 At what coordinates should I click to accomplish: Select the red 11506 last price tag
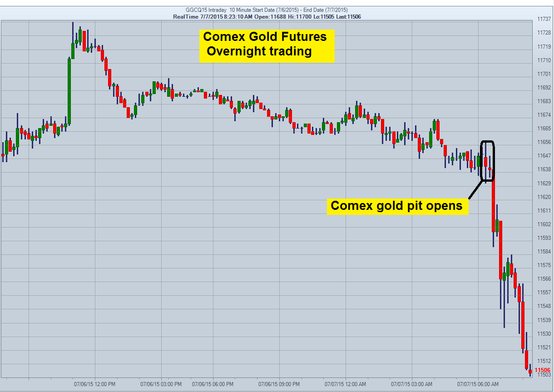543,370
